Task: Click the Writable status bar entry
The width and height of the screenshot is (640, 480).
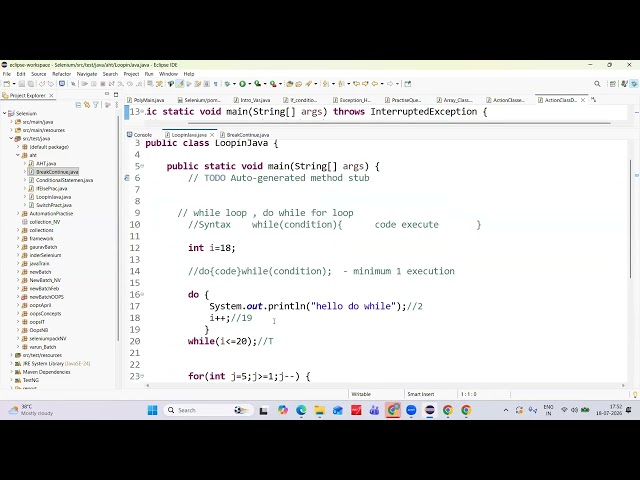Action: (361, 394)
